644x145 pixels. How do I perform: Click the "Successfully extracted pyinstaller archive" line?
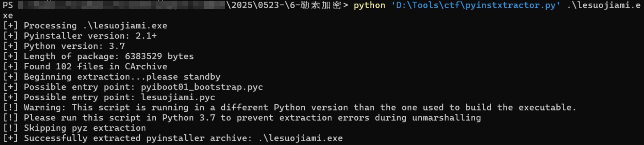pyautogui.click(x=183, y=138)
